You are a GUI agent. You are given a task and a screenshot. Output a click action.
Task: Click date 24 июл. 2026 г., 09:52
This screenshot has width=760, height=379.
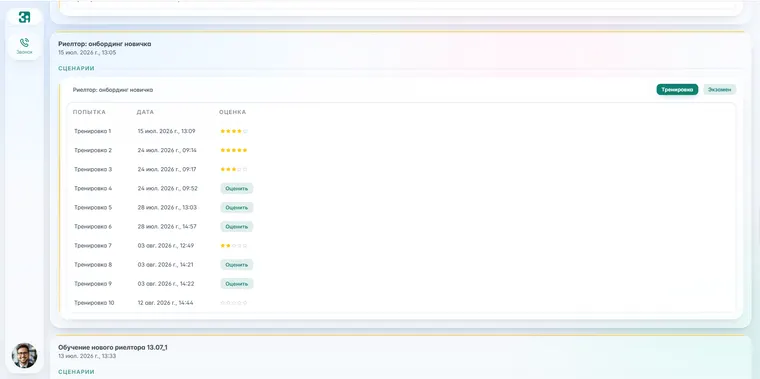coord(168,189)
